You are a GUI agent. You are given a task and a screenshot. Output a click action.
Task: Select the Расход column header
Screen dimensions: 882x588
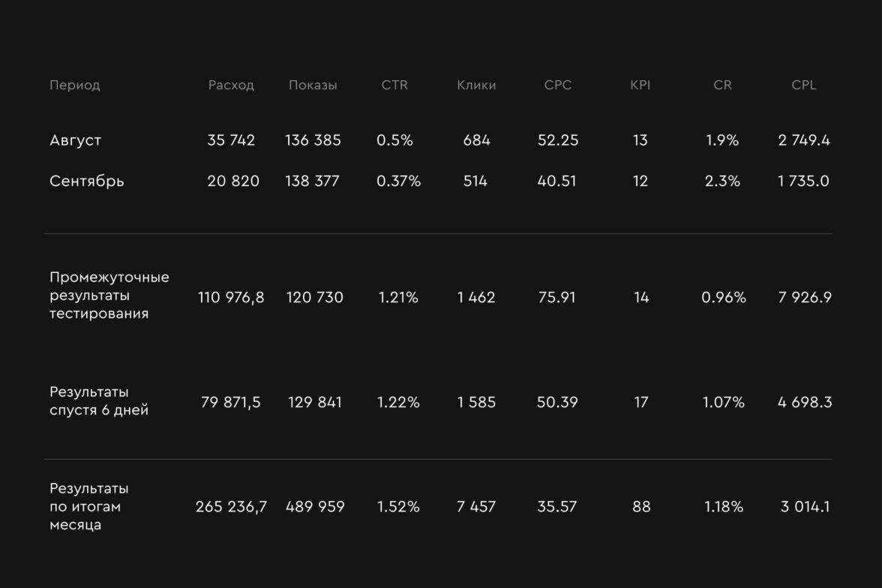click(x=231, y=85)
